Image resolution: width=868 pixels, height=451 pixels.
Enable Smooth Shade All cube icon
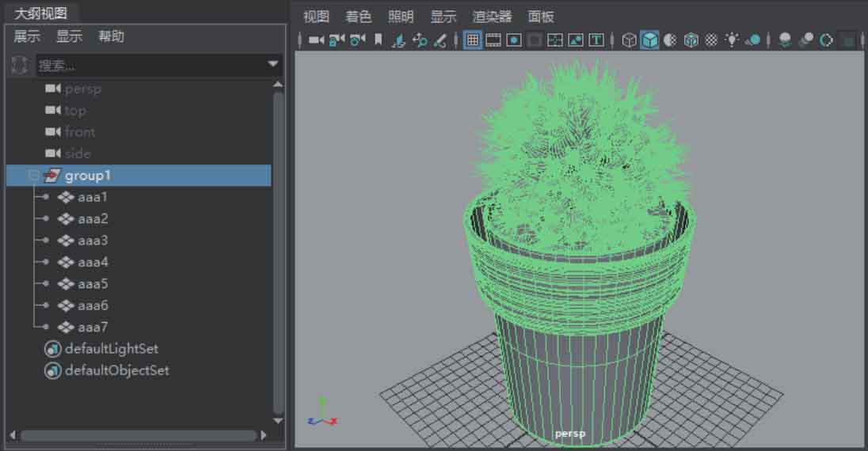[649, 40]
